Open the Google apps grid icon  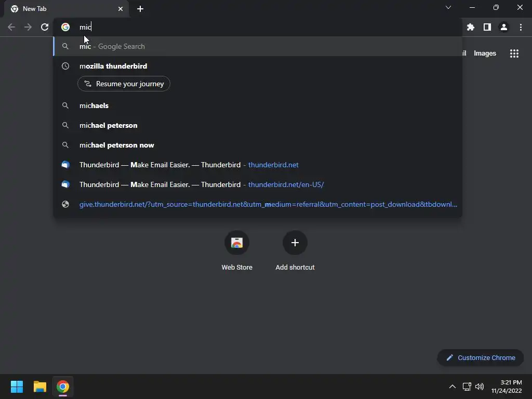514,54
